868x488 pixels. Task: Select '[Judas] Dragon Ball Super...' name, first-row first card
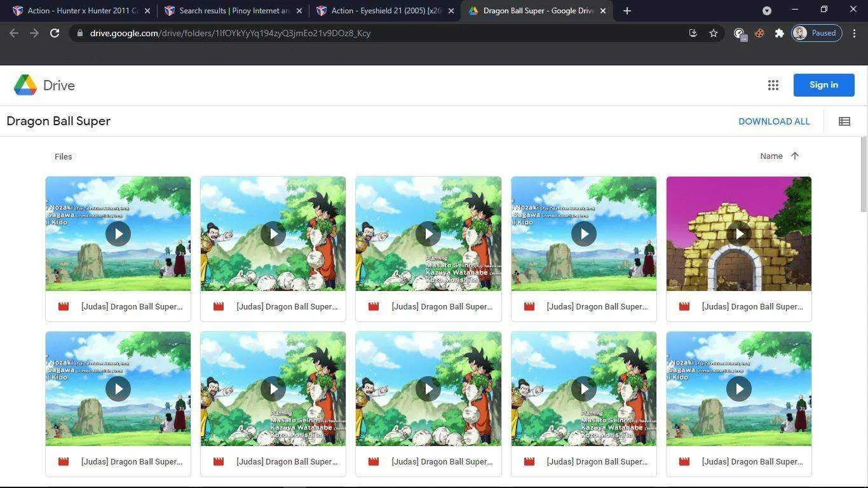tap(132, 306)
